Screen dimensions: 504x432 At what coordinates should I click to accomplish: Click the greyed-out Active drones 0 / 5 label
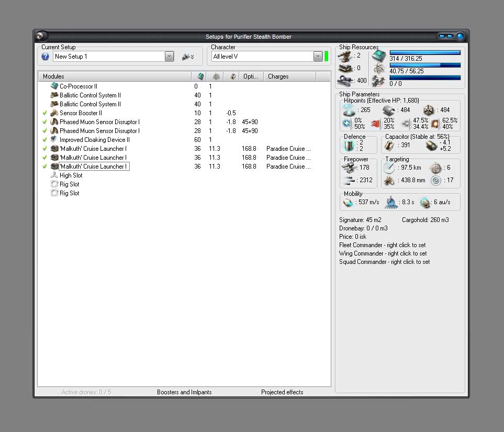[86, 392]
